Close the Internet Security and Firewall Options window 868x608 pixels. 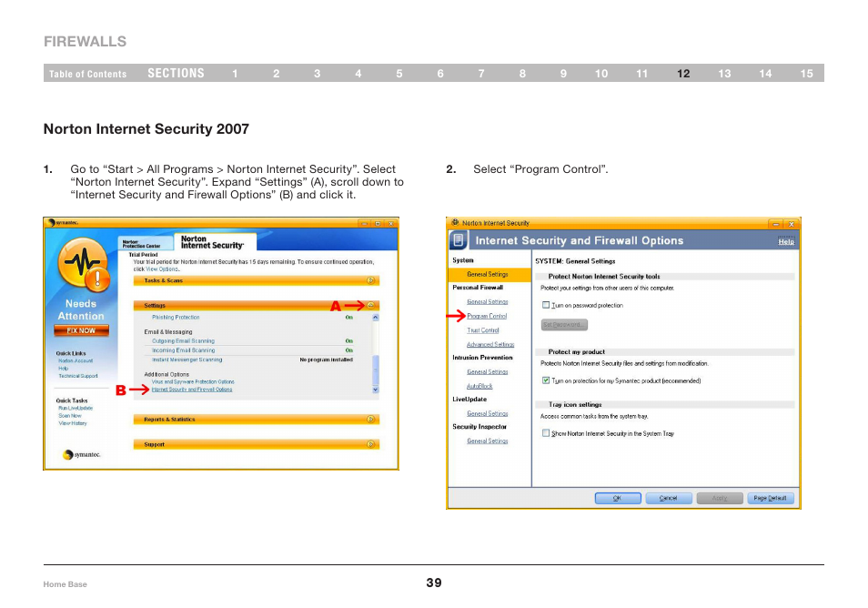792,224
